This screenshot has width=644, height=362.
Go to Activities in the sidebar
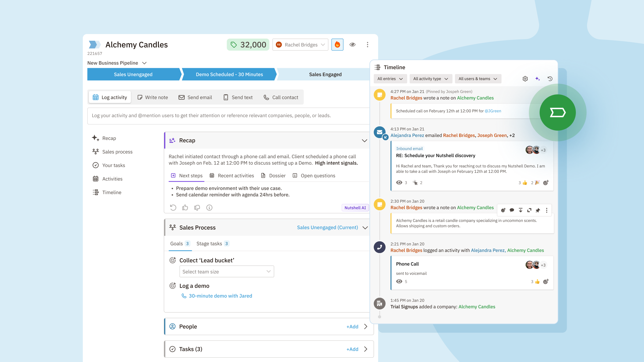[107, 179]
